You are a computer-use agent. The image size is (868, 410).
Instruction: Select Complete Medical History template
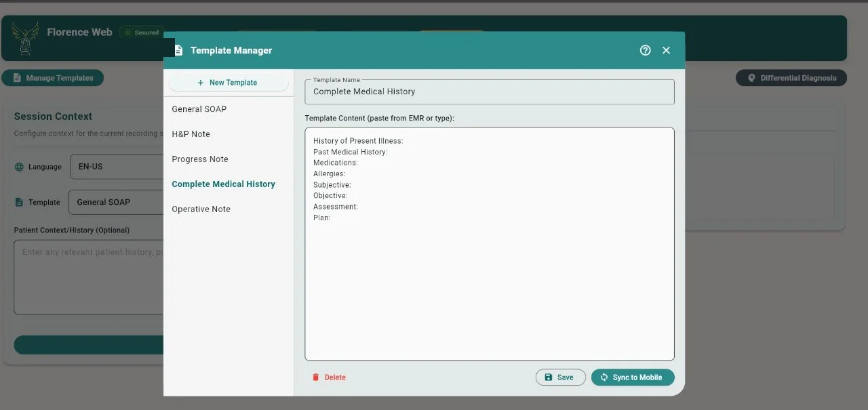click(229, 184)
